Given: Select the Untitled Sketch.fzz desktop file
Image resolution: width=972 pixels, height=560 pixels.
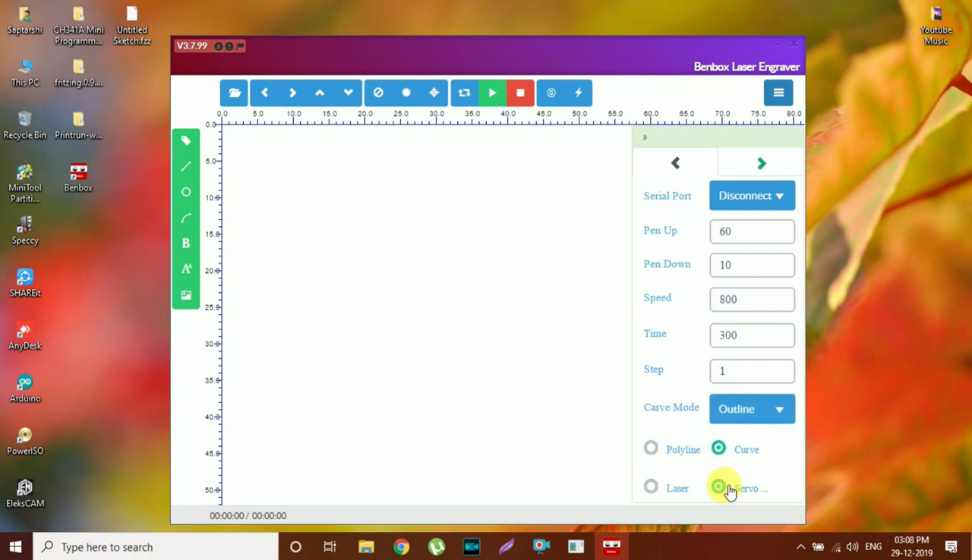Looking at the screenshot, I should click(132, 26).
